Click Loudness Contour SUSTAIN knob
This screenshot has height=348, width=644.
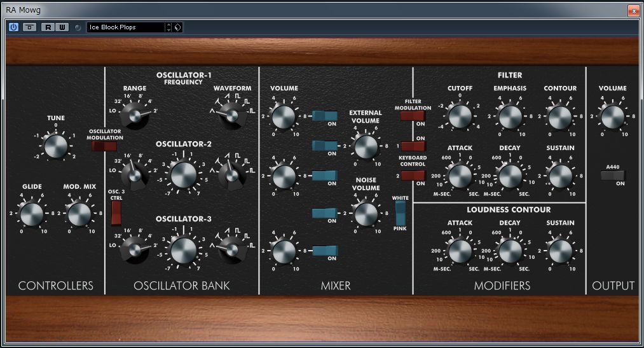(560, 251)
